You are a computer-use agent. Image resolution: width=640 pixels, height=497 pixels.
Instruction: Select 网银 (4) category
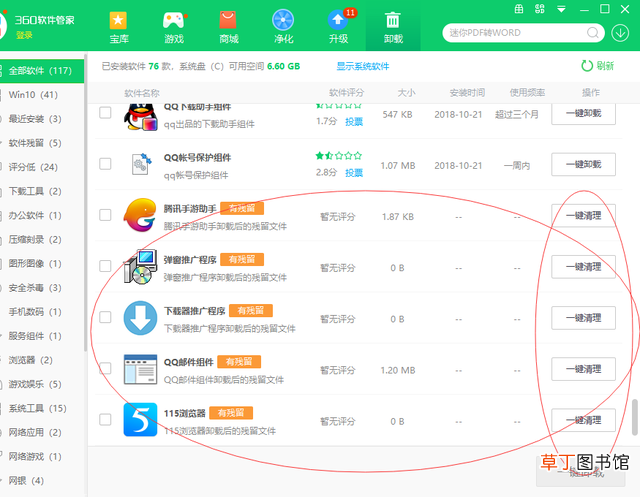[42, 481]
